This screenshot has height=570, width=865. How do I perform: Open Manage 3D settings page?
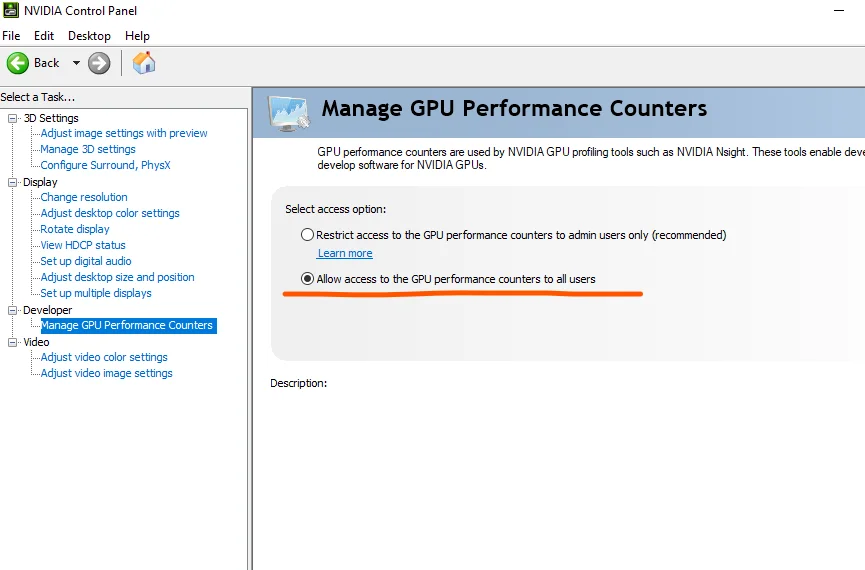coord(88,149)
